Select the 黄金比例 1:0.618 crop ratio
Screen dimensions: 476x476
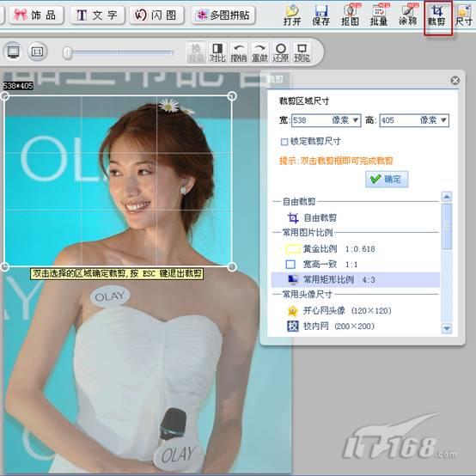point(330,249)
